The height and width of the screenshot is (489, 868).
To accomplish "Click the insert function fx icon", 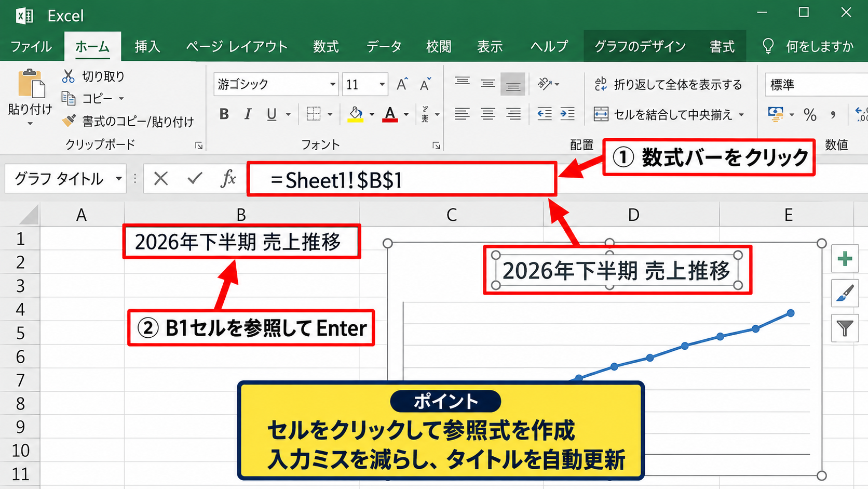I will (228, 179).
